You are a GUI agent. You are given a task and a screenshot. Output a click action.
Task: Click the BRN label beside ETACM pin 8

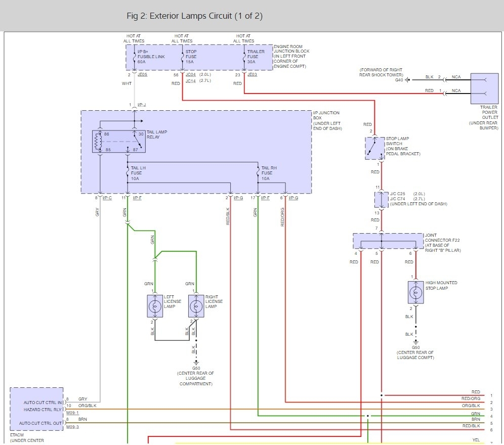pyautogui.click(x=82, y=420)
